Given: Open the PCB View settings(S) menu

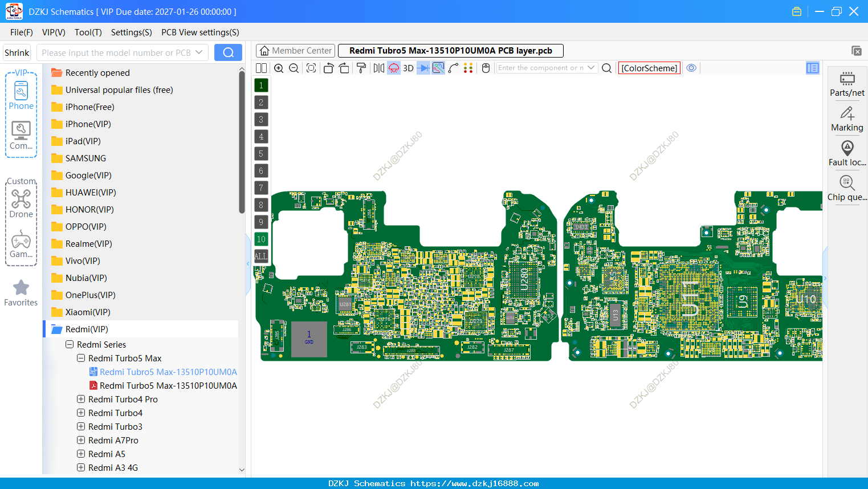Looking at the screenshot, I should coord(200,32).
